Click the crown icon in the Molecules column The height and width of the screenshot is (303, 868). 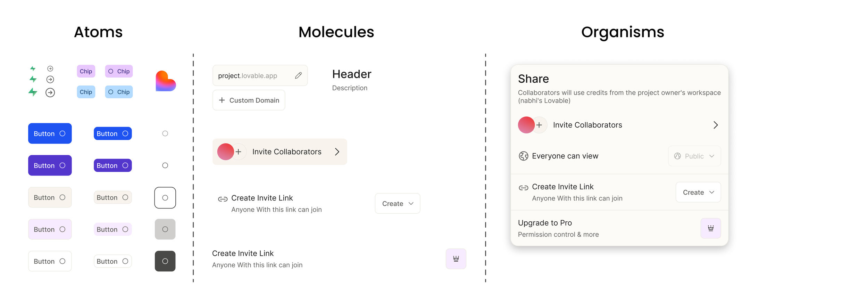pos(456,259)
